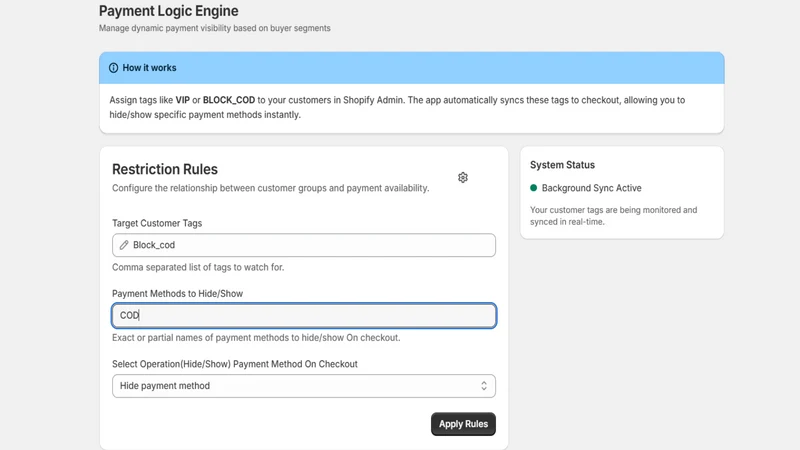Click the bold BLOCK_COD tag in the description
The image size is (800, 450).
point(229,100)
